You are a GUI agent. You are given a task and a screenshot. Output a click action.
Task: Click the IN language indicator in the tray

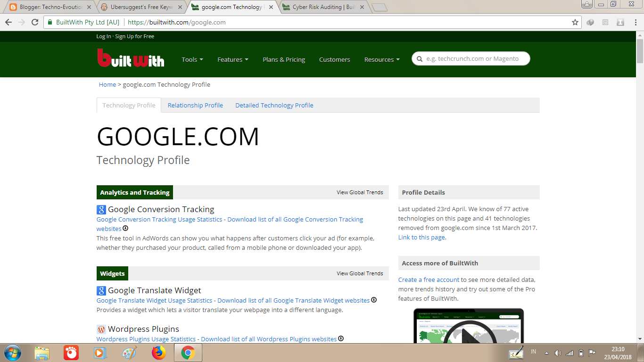tap(533, 352)
